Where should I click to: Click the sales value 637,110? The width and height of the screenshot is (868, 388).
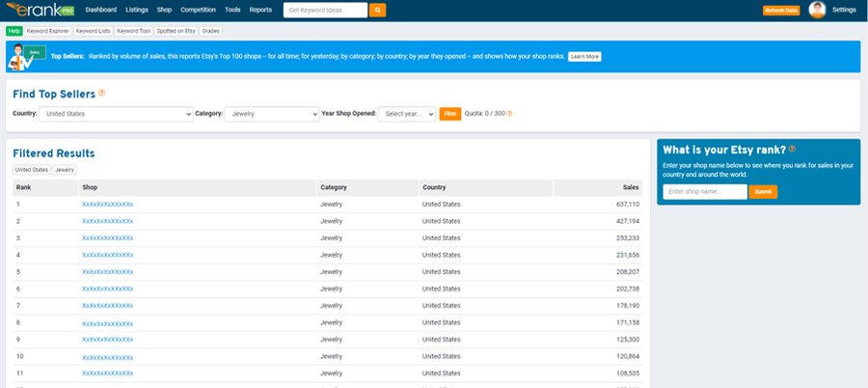[628, 204]
